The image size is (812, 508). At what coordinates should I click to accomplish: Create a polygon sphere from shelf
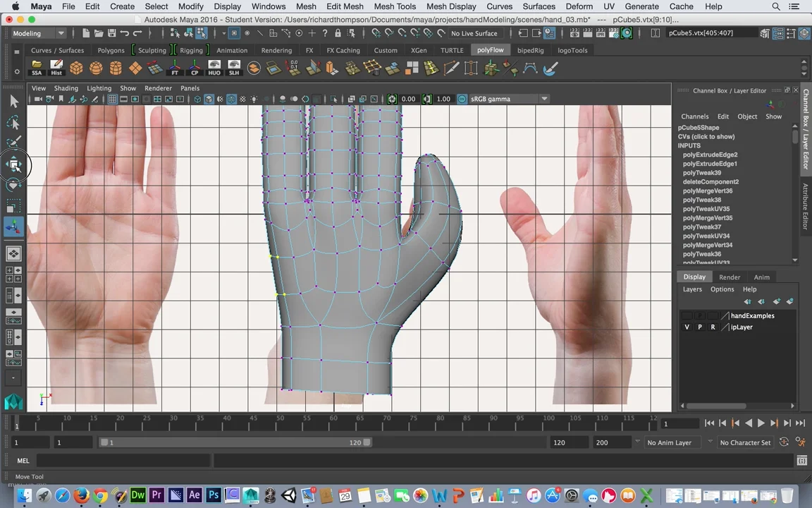coord(96,68)
